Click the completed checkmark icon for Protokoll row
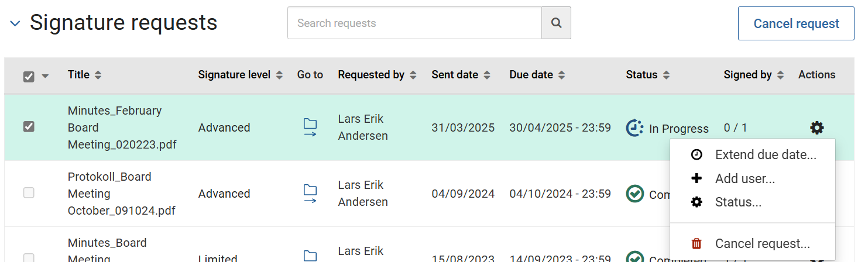The height and width of the screenshot is (262, 868). (x=634, y=194)
